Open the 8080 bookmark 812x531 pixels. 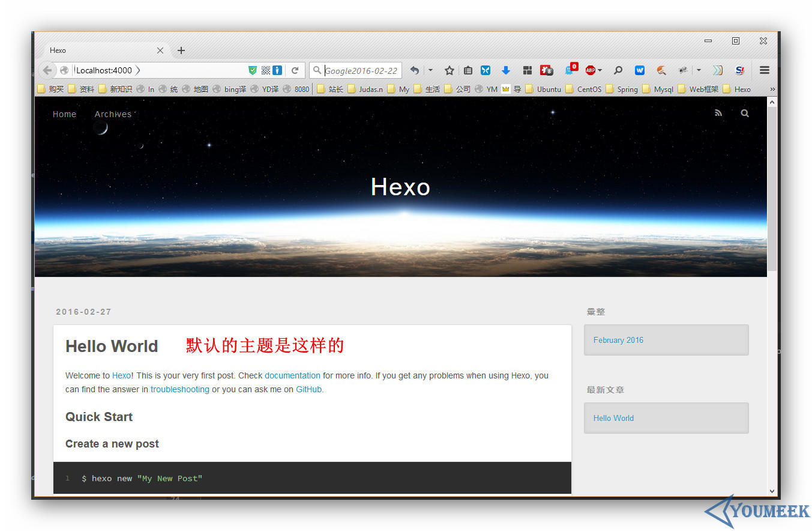coord(296,89)
